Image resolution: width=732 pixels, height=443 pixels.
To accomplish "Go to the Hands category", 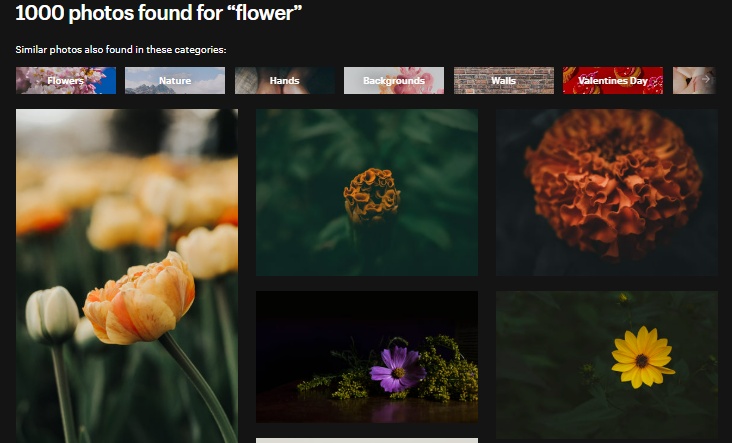I will tap(284, 80).
